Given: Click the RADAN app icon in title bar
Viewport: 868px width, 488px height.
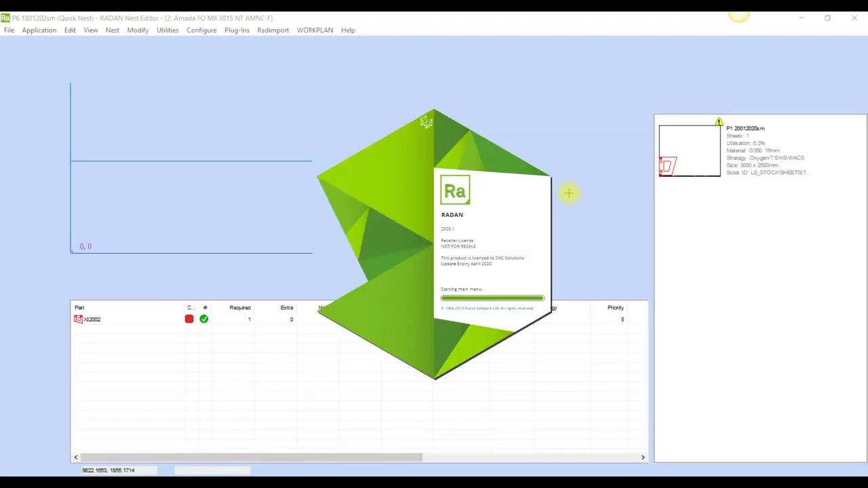Looking at the screenshot, I should [5, 18].
